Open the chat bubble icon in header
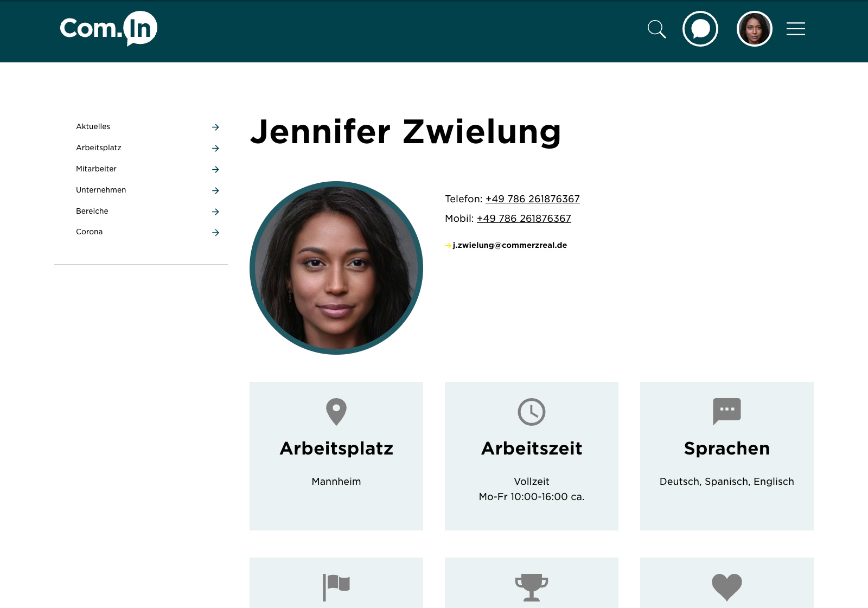 pyautogui.click(x=700, y=29)
